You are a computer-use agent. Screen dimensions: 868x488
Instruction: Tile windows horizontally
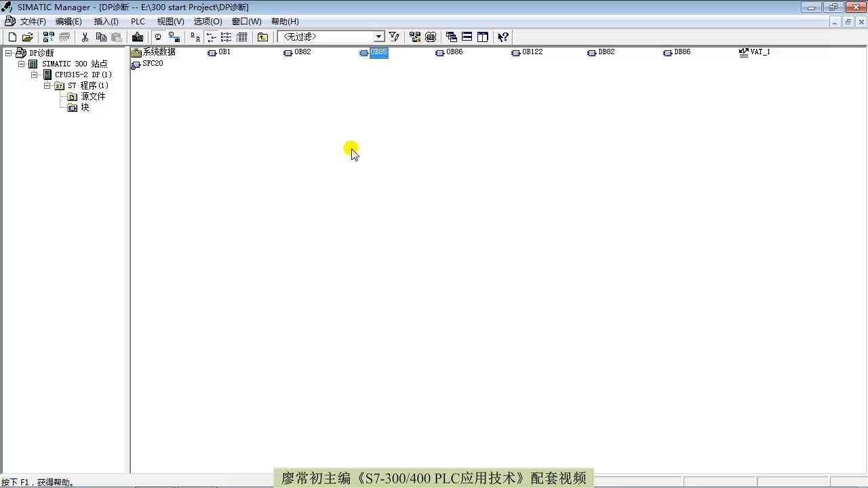pos(467,37)
